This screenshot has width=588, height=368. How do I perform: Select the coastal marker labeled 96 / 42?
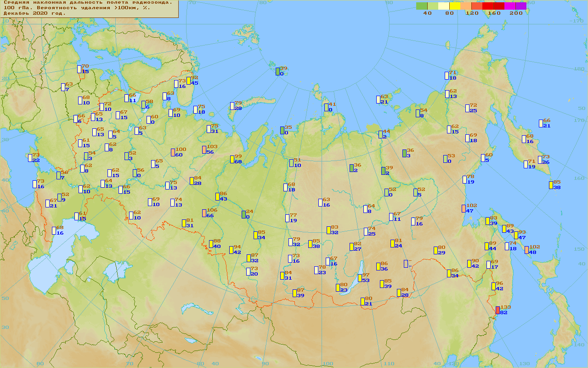[494, 286]
